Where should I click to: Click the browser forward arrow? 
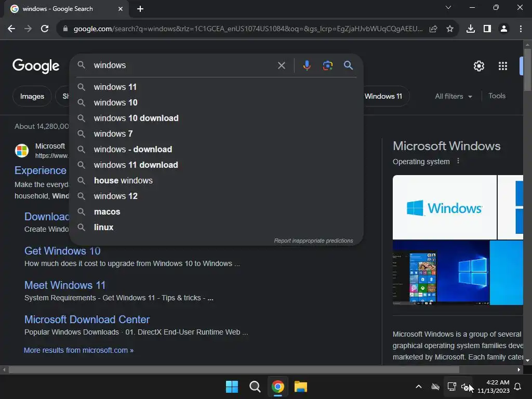pyautogui.click(x=28, y=29)
